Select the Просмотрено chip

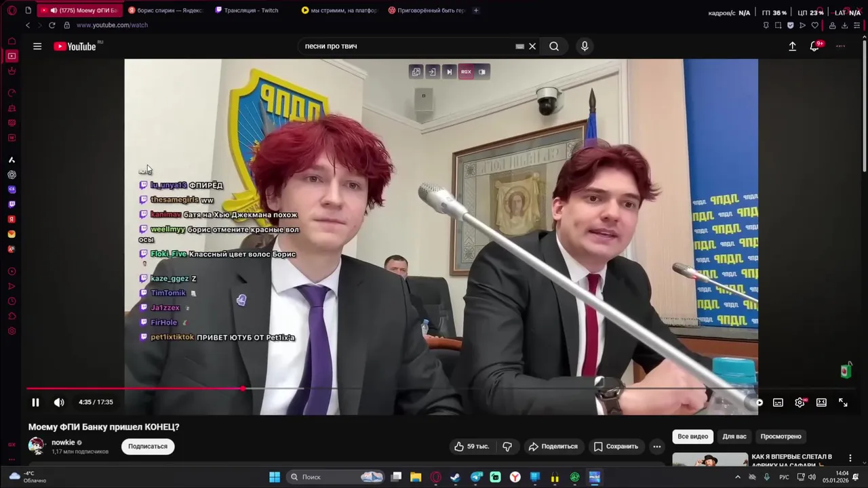(781, 436)
